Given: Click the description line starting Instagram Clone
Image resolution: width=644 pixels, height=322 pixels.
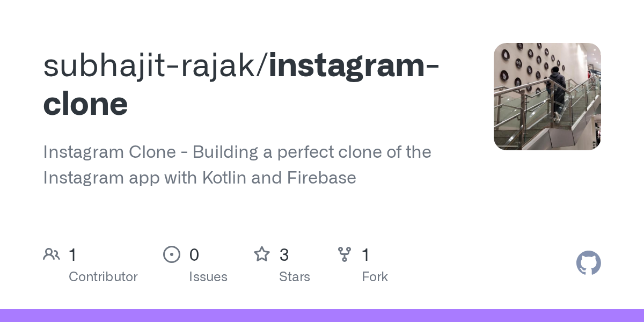Looking at the screenshot, I should pyautogui.click(x=237, y=152).
